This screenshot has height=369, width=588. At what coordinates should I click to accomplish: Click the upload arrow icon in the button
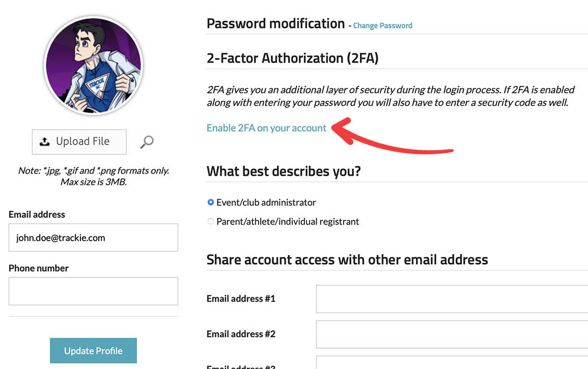click(45, 142)
